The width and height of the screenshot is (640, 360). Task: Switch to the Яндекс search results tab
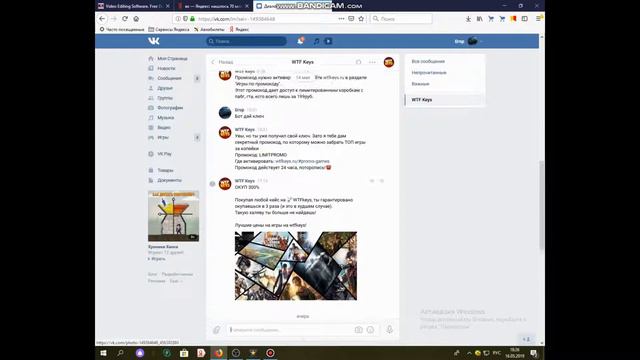(214, 6)
